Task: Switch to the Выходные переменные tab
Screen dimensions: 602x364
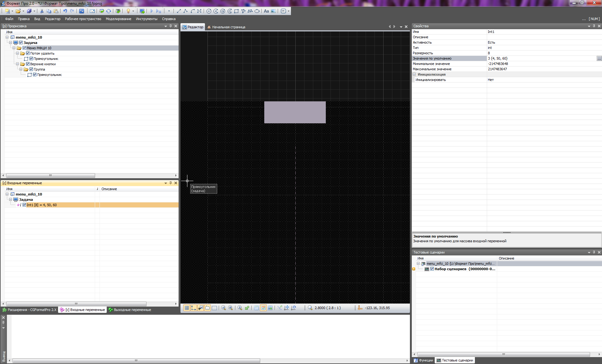Action: click(x=132, y=310)
